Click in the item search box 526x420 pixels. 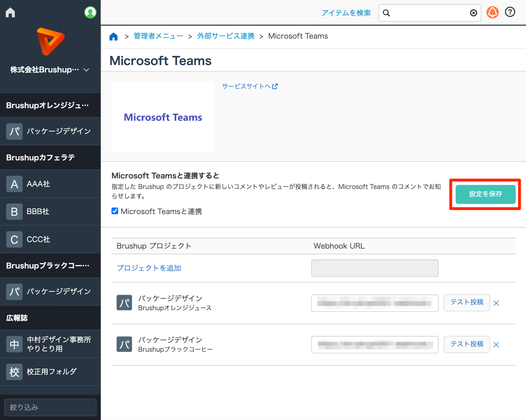point(429,13)
